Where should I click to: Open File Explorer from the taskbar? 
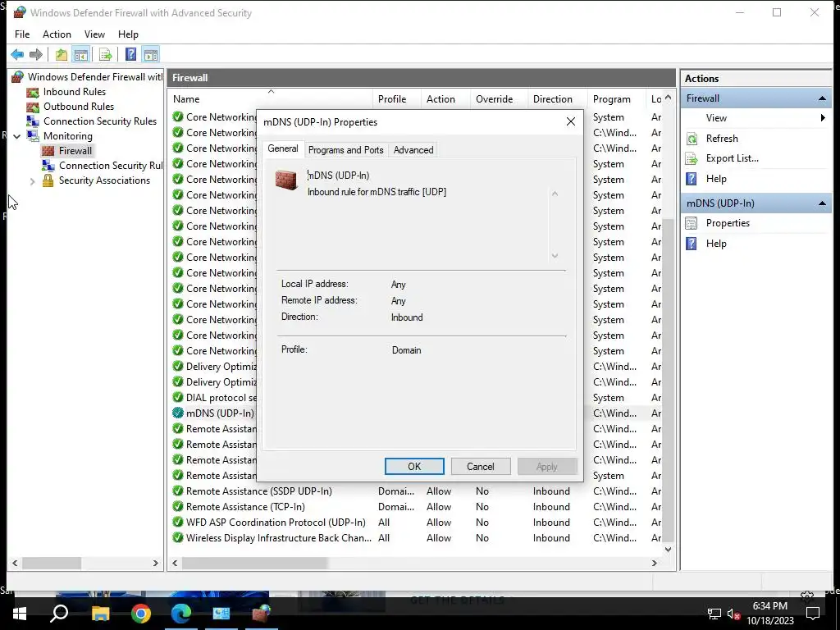click(x=100, y=614)
